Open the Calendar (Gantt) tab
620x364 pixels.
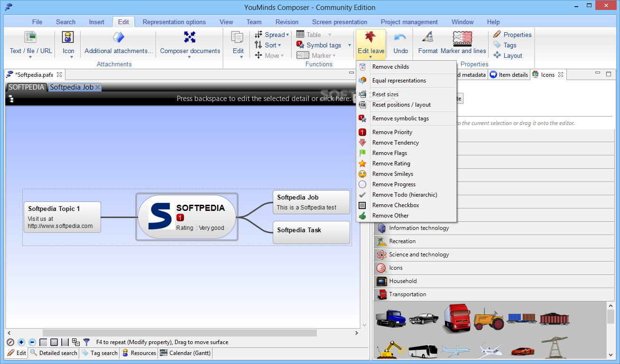click(185, 353)
